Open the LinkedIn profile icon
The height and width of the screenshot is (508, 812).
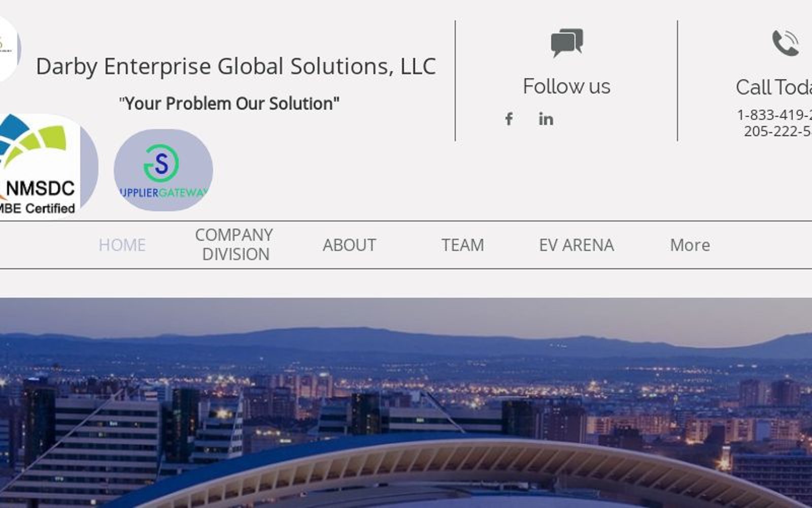click(546, 119)
